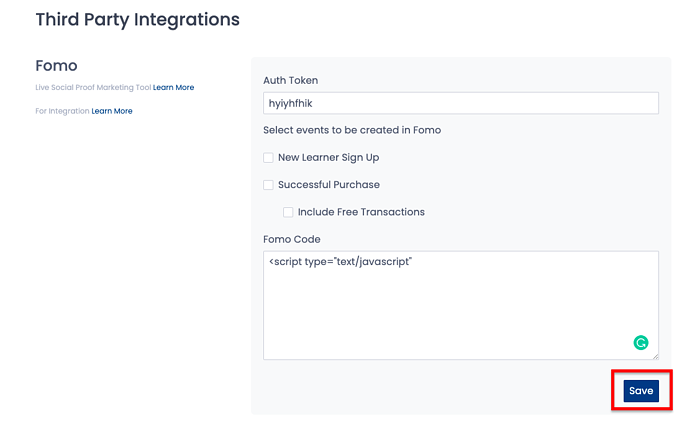
Task: Click the "For Integration" text
Action: [x=62, y=111]
